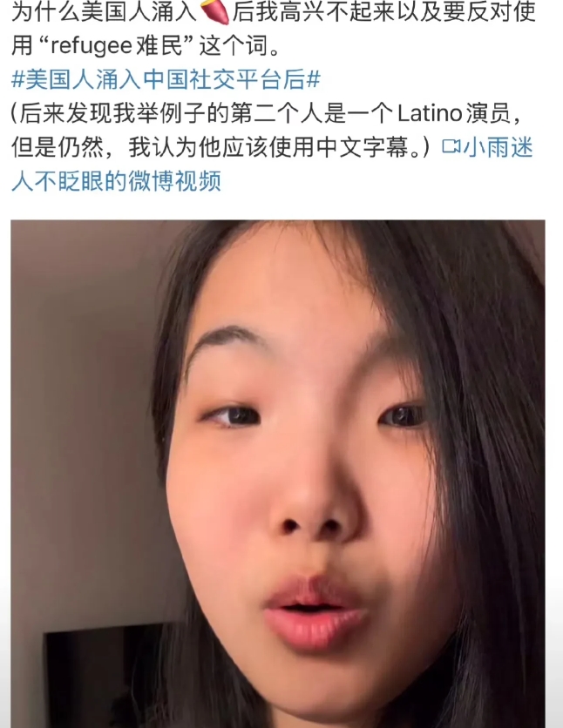
Task: Open the 小雨迷 video link text
Action: tap(498, 147)
